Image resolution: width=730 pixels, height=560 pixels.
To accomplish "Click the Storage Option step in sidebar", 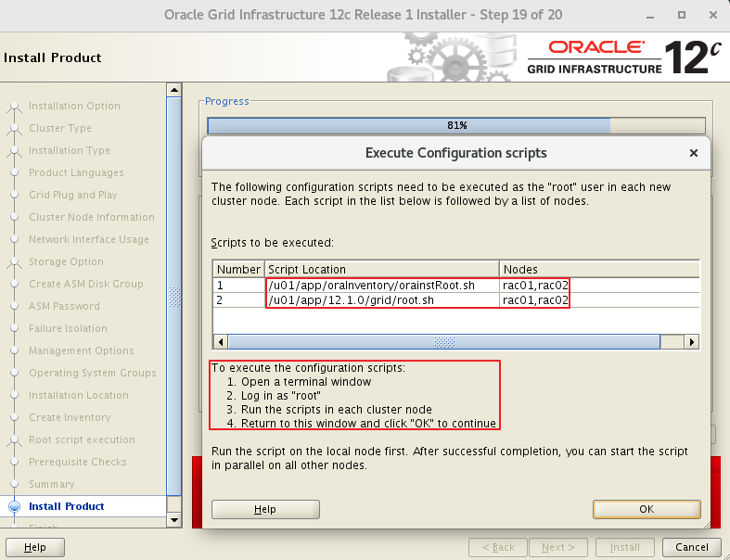I will click(x=66, y=261).
